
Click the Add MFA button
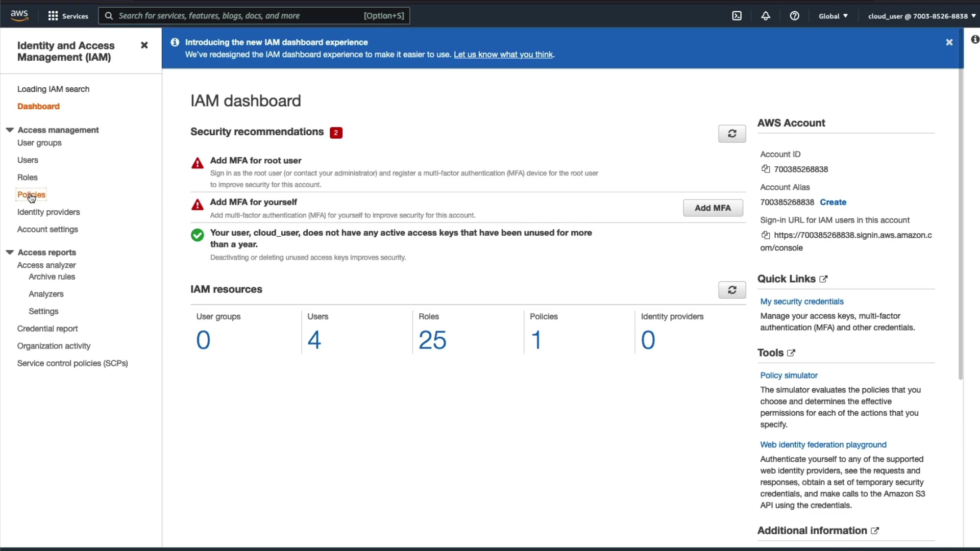pyautogui.click(x=713, y=208)
